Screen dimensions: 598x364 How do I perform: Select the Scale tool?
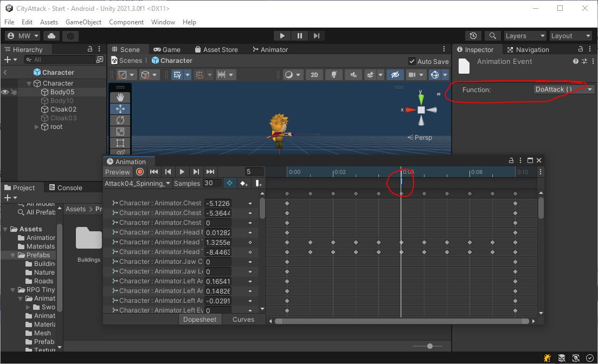[120, 132]
